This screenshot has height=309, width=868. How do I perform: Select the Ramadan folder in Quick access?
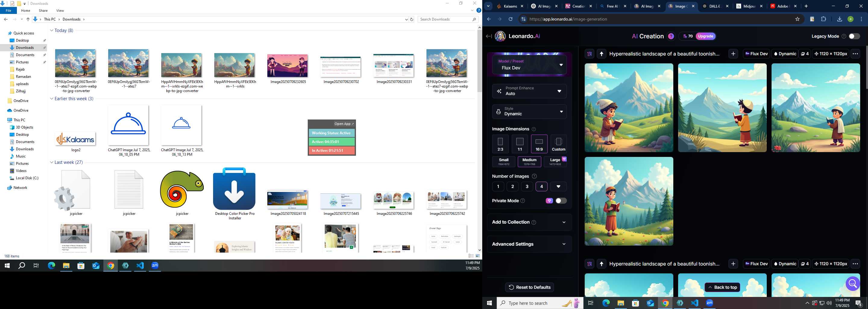[24, 77]
